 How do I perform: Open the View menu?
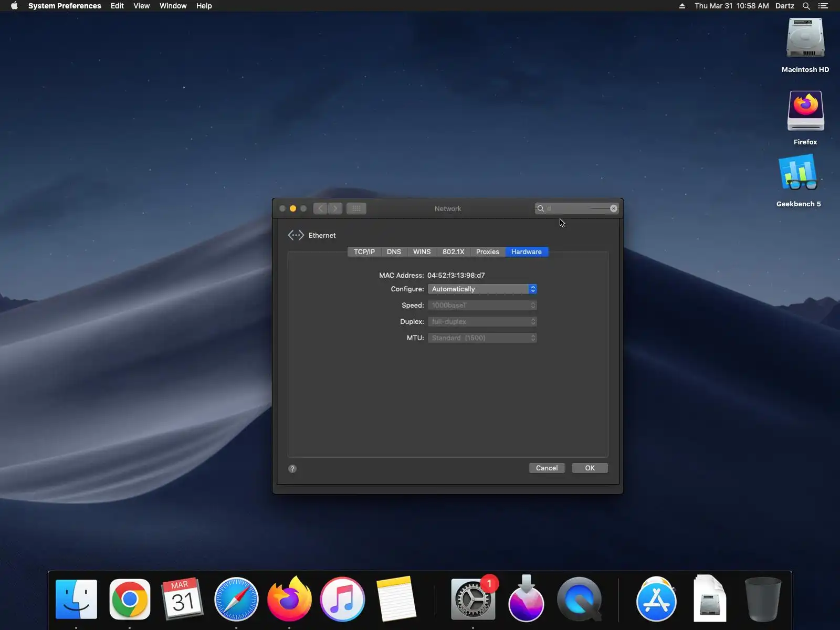click(x=142, y=6)
